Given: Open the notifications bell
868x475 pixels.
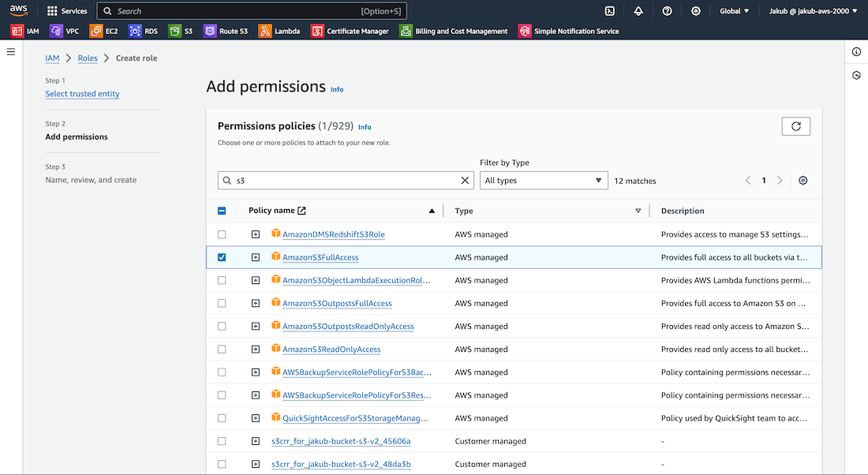Looking at the screenshot, I should (x=638, y=11).
